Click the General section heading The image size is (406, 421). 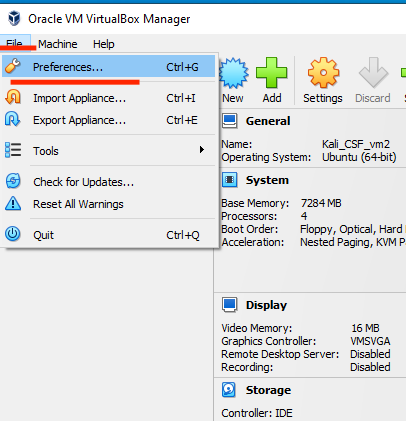(x=268, y=121)
